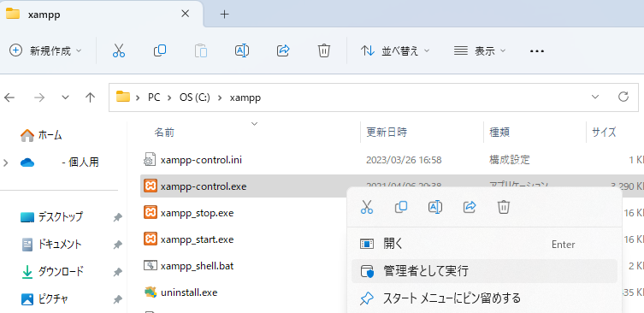The height and width of the screenshot is (313, 644).
Task: Open new tab with plus button
Action: coord(224,15)
